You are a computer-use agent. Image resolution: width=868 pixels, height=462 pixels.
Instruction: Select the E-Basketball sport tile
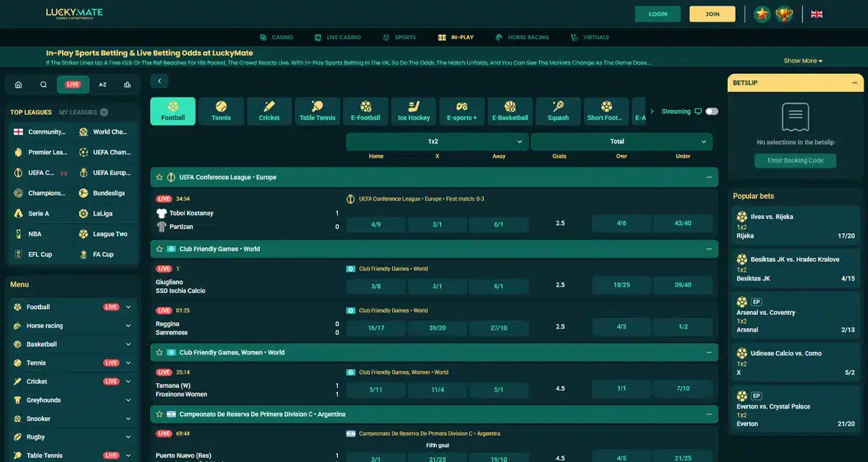coord(510,111)
